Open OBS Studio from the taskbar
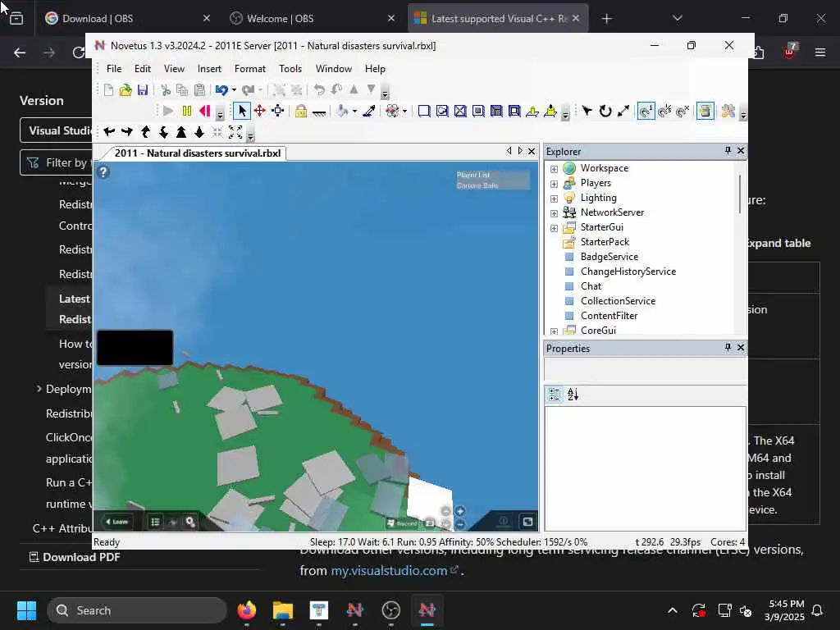 391,610
